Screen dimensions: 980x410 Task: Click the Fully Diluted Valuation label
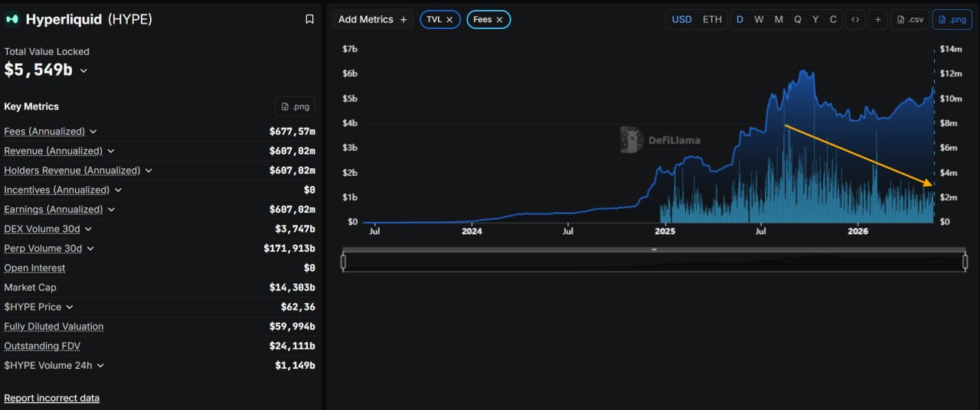(x=54, y=327)
